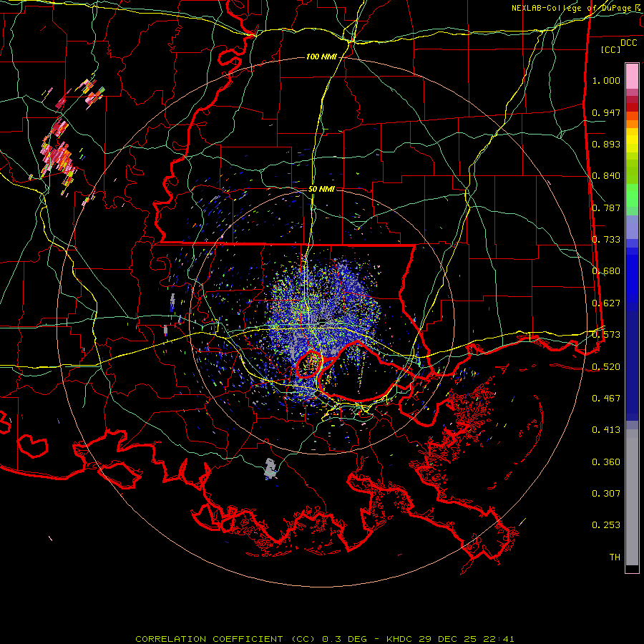644x644 pixels.
Task: Click the 0.467 scale value
Action: click(606, 399)
